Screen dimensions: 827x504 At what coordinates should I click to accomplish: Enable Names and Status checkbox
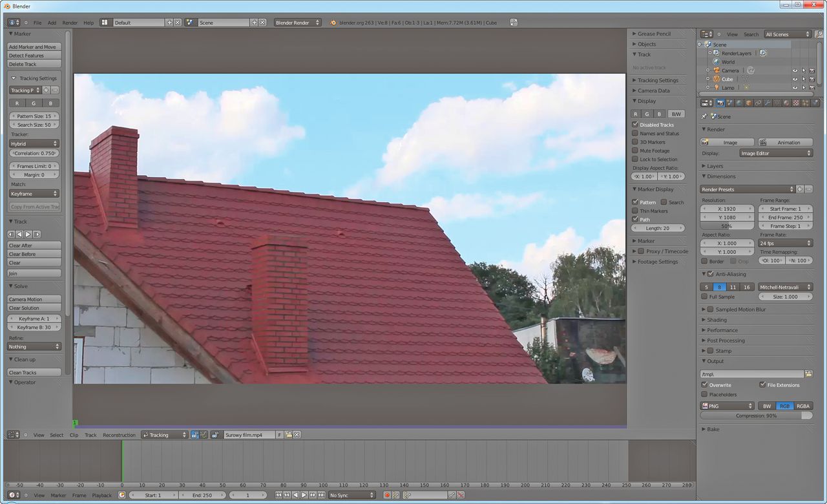635,133
